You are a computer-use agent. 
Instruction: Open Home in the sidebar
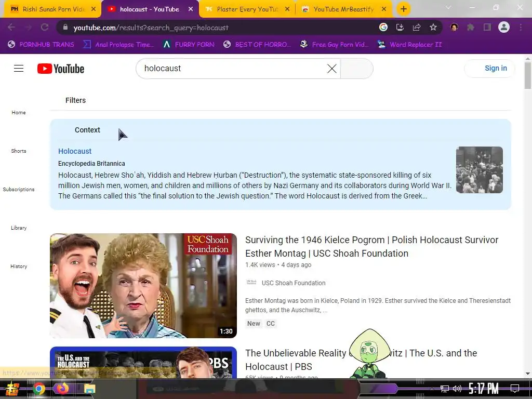[x=19, y=113]
